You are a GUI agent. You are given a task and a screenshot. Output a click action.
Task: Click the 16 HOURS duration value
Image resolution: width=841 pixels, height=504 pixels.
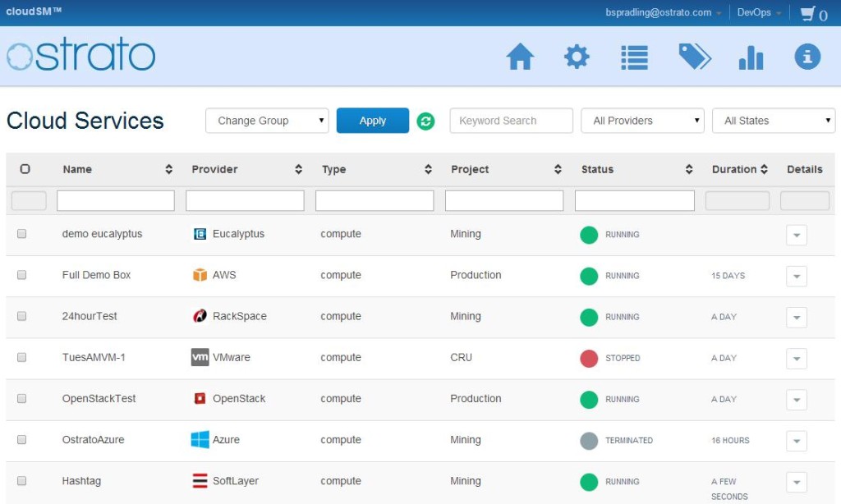pos(730,440)
